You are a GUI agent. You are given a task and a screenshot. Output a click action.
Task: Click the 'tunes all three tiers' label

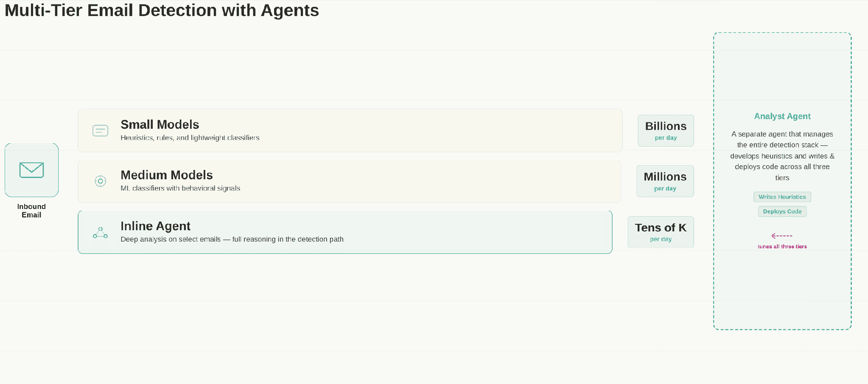coord(782,246)
